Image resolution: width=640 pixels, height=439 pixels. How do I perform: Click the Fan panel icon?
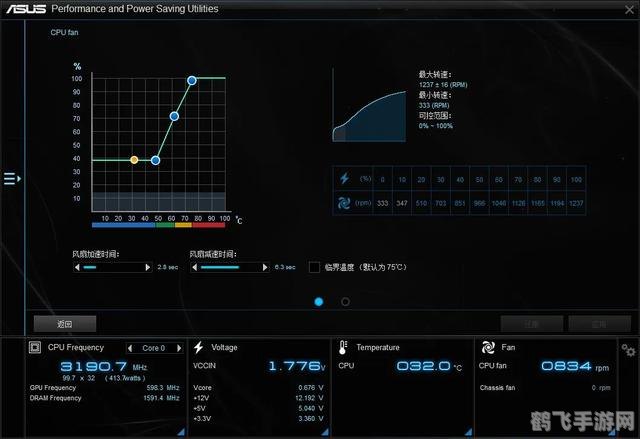487,348
